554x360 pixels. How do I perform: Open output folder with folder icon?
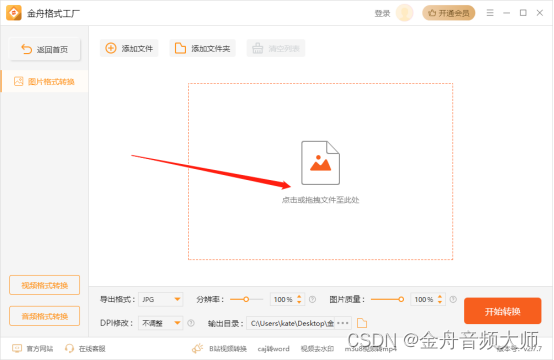[362, 323]
